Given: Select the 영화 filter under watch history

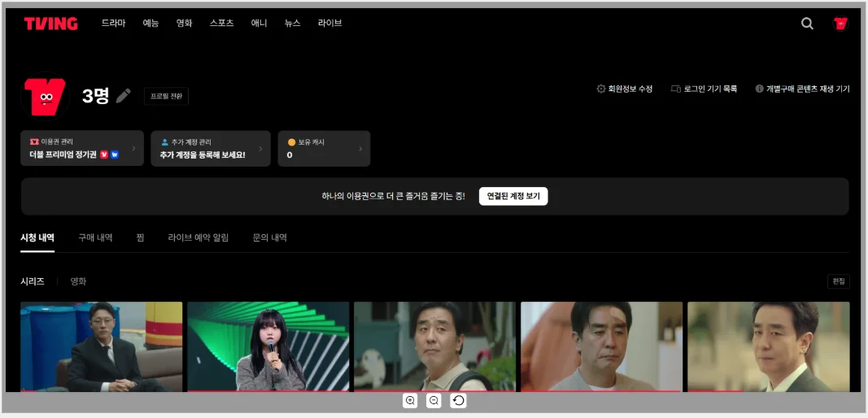Looking at the screenshot, I should point(78,281).
